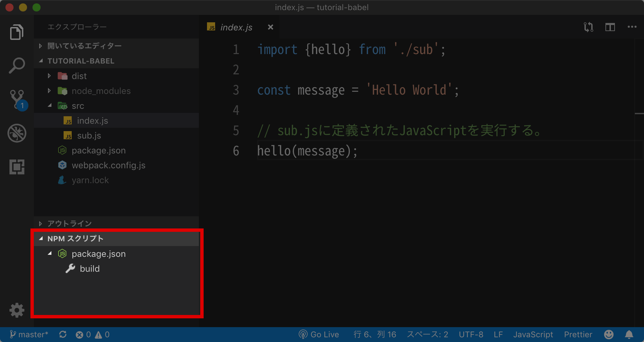
Task: Open the editor more actions ellipsis
Action: click(632, 27)
